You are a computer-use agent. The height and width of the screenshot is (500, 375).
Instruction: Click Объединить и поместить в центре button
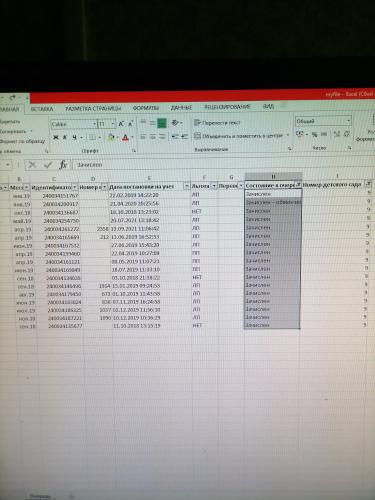pos(239,136)
